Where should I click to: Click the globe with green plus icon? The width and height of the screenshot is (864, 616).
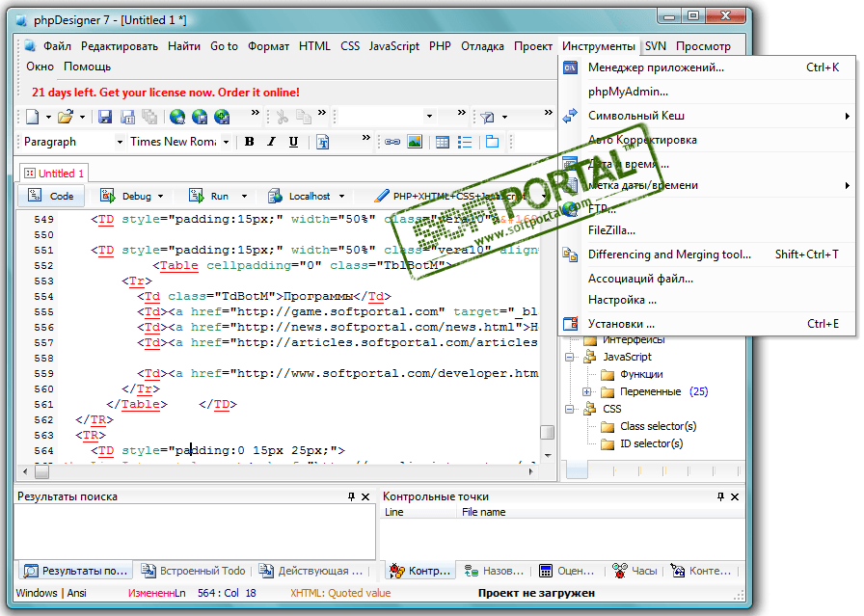click(222, 117)
